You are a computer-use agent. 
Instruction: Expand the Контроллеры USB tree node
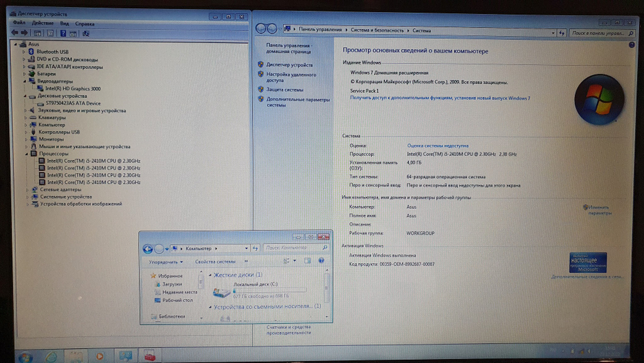26,132
